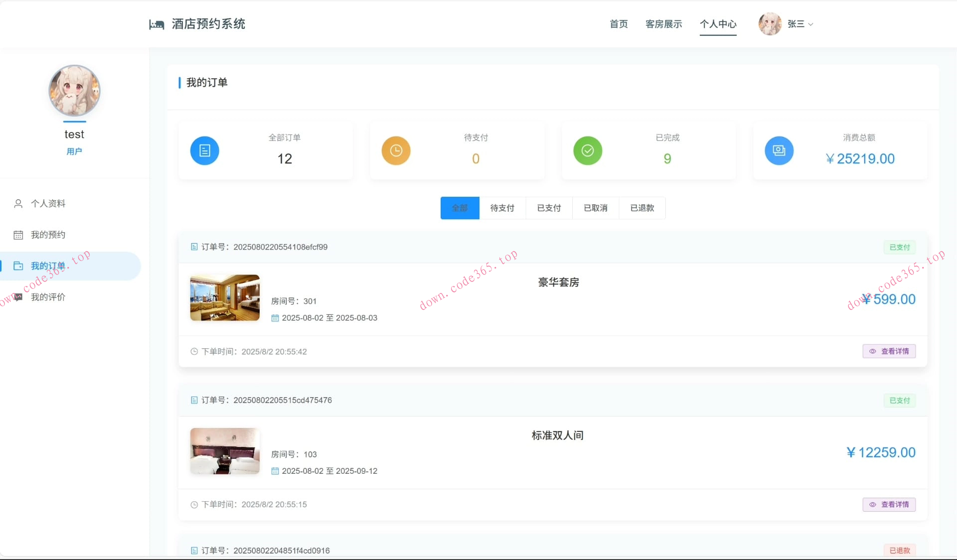Image resolution: width=957 pixels, height=560 pixels.
Task: Click the orange clock icon on 待支付 card
Action: (x=396, y=150)
